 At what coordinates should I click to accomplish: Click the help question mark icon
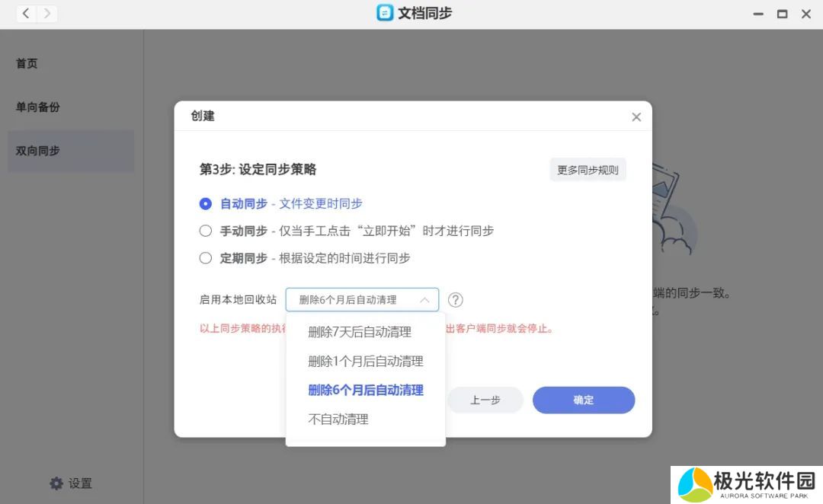coord(456,300)
